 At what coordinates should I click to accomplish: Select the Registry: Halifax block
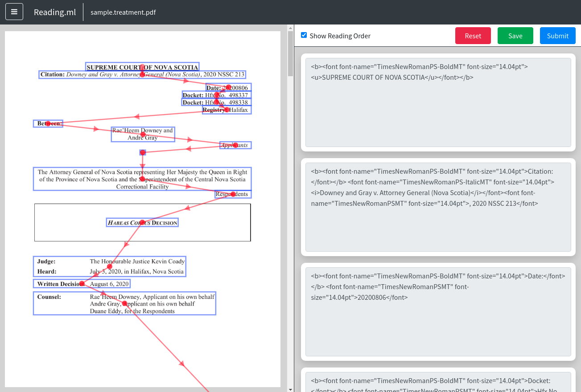coord(227,110)
